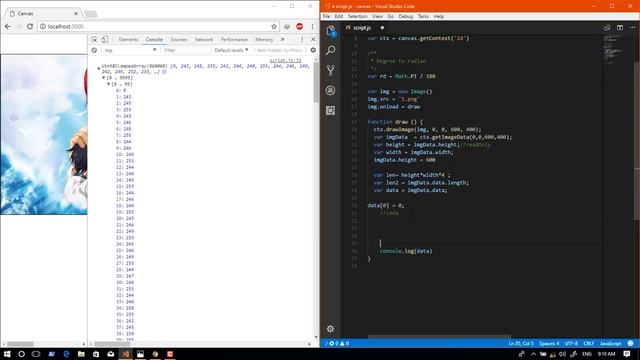The height and width of the screenshot is (360, 640).
Task: Close the DevTools panel
Action: tap(313, 39)
